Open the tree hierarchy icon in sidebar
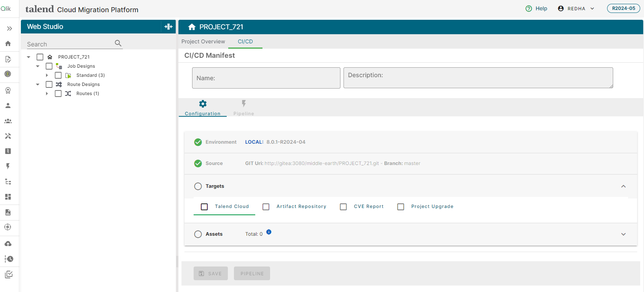Screen dimensions: 644x292 coord(8,182)
